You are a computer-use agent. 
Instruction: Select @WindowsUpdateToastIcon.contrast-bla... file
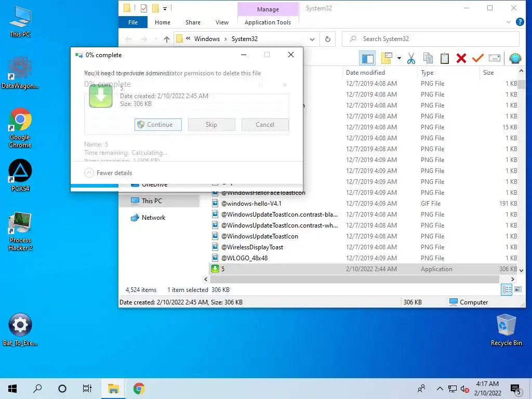(280, 215)
